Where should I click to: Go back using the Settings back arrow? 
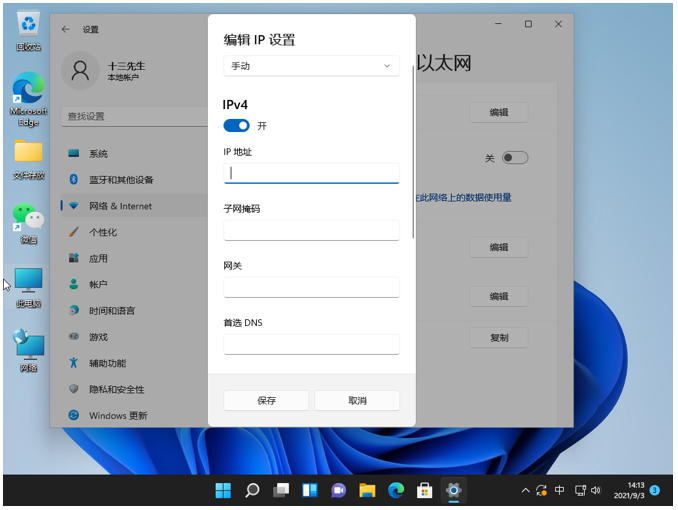point(66,30)
